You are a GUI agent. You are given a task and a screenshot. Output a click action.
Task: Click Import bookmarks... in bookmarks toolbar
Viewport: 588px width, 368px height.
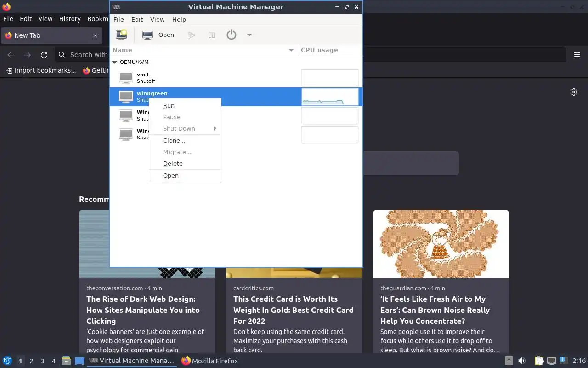(41, 70)
